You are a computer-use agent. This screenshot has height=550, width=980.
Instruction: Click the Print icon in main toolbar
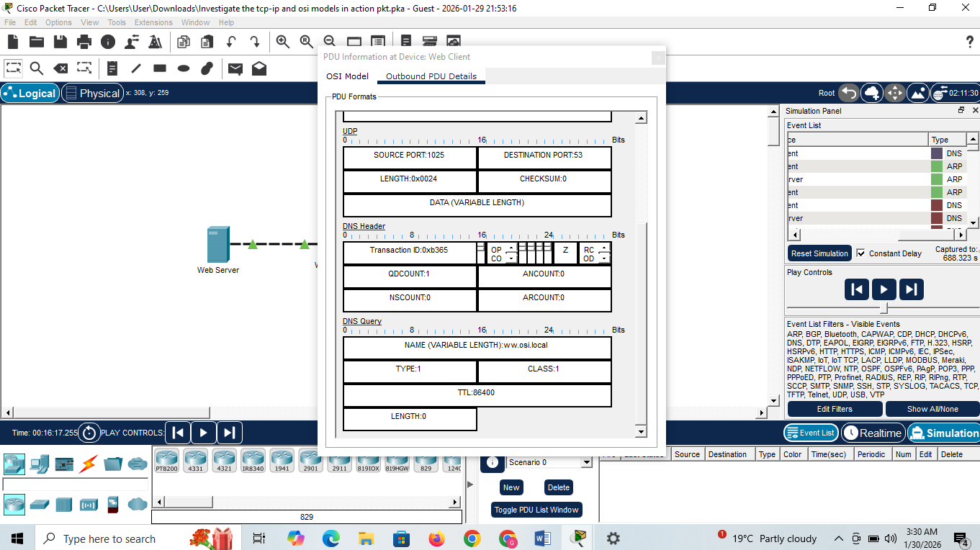pyautogui.click(x=84, y=42)
